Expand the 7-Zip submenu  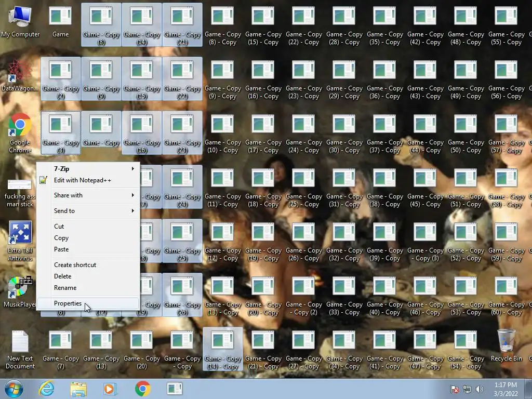point(88,169)
